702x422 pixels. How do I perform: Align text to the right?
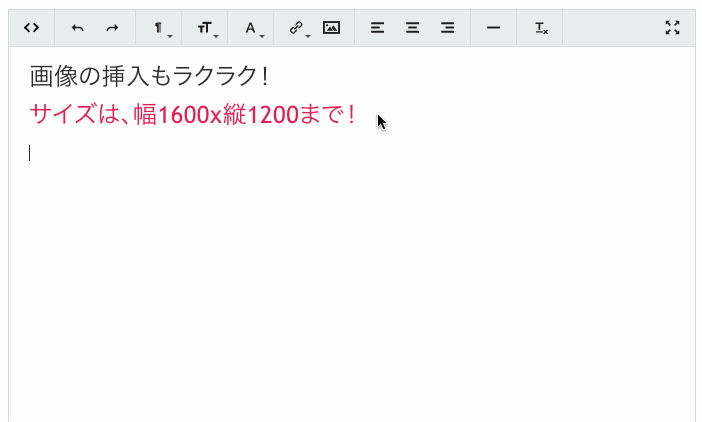(x=447, y=28)
